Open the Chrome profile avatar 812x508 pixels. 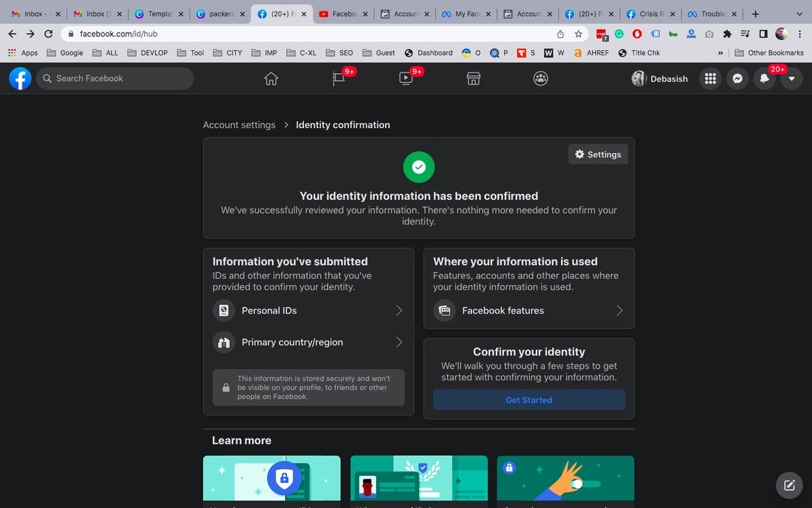pos(782,34)
